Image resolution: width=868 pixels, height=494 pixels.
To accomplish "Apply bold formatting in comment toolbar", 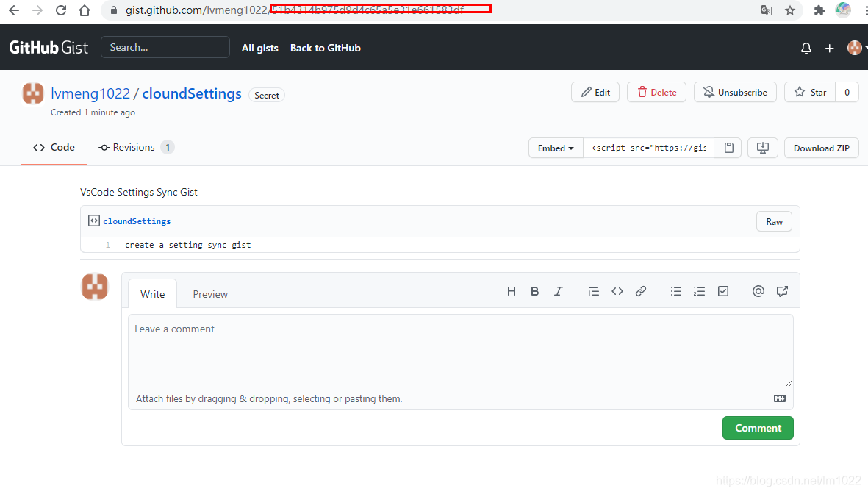I will click(534, 291).
